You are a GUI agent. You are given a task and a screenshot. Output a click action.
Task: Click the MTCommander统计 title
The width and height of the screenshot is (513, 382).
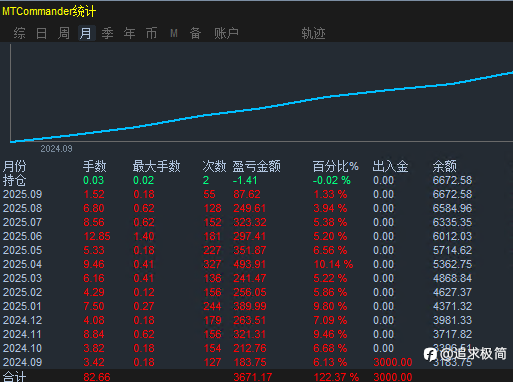[x=49, y=12]
